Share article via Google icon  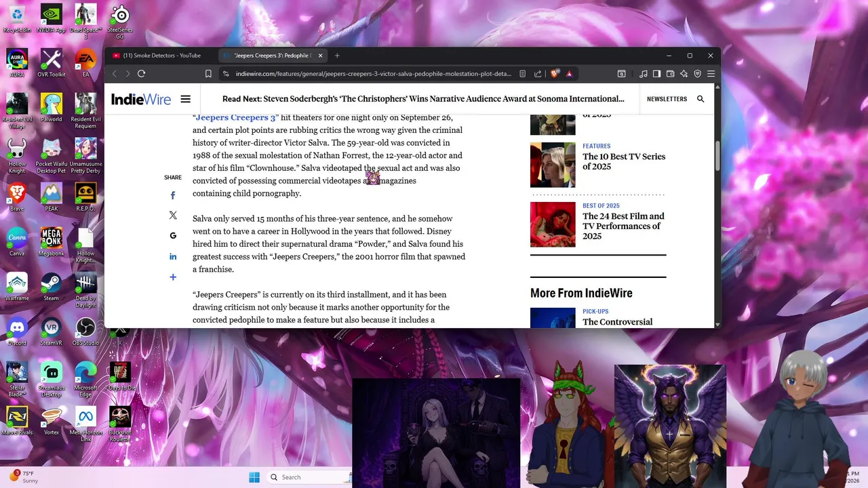[x=173, y=236]
